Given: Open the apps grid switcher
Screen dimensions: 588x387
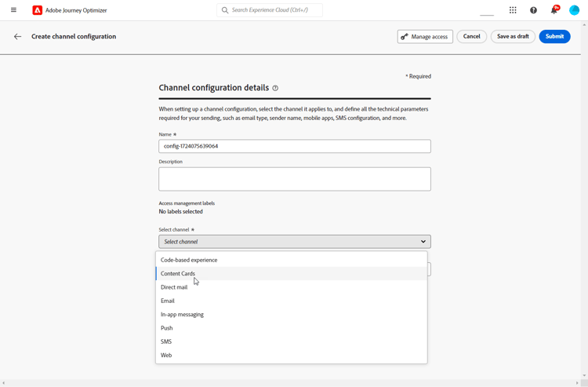Looking at the screenshot, I should click(x=513, y=10).
